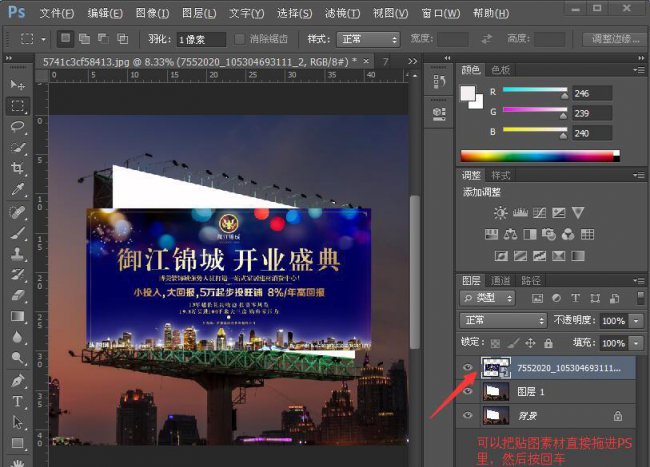Image resolution: width=650 pixels, height=467 pixels.
Task: Open the layer filter 类型 dropdown
Action: pos(488,298)
